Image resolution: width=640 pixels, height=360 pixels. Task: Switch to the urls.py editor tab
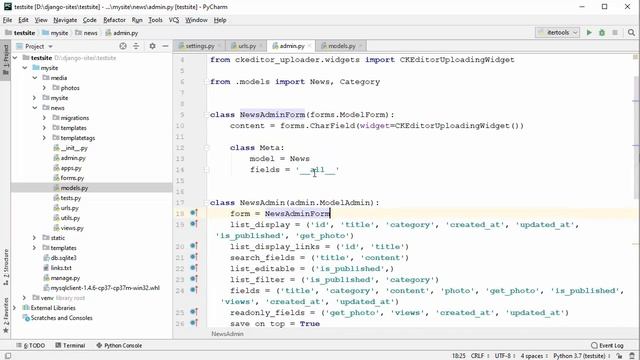(247, 46)
